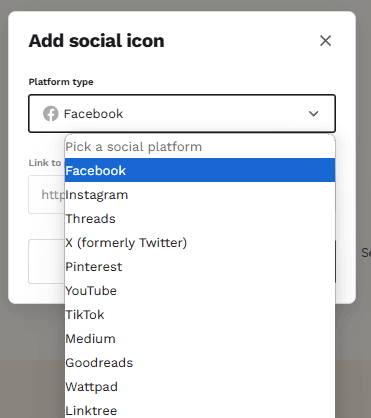Image resolution: width=371 pixels, height=418 pixels.
Task: Select Threads in the dropdown list
Action: (200, 219)
